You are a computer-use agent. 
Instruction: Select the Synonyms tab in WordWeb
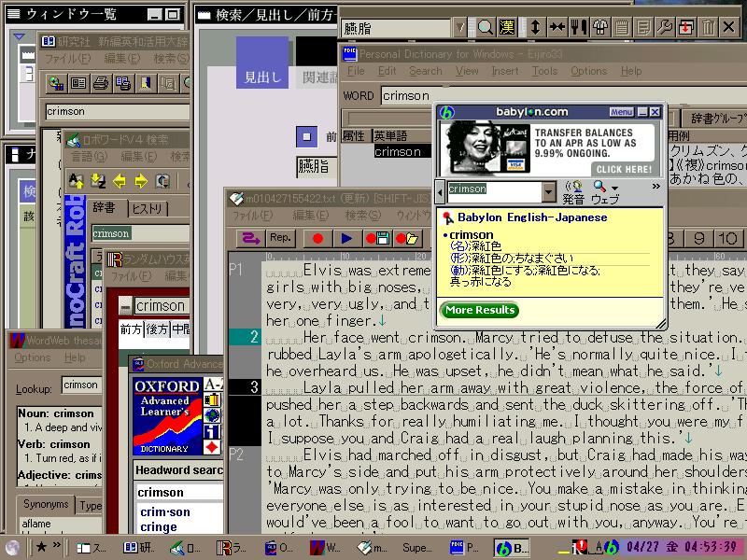click(46, 504)
